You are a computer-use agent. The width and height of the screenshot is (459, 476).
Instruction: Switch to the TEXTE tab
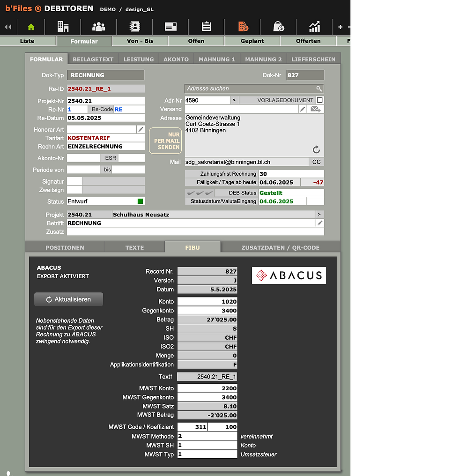point(134,248)
